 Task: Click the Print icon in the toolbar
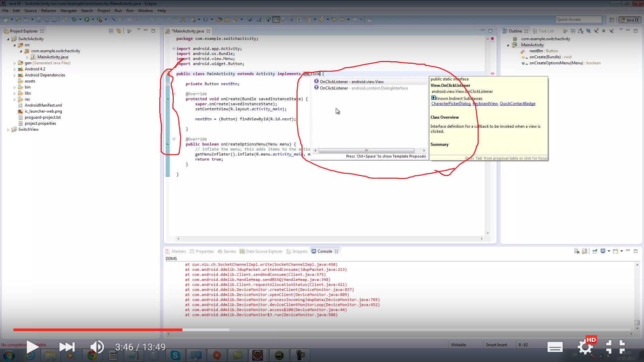pyautogui.click(x=54, y=19)
